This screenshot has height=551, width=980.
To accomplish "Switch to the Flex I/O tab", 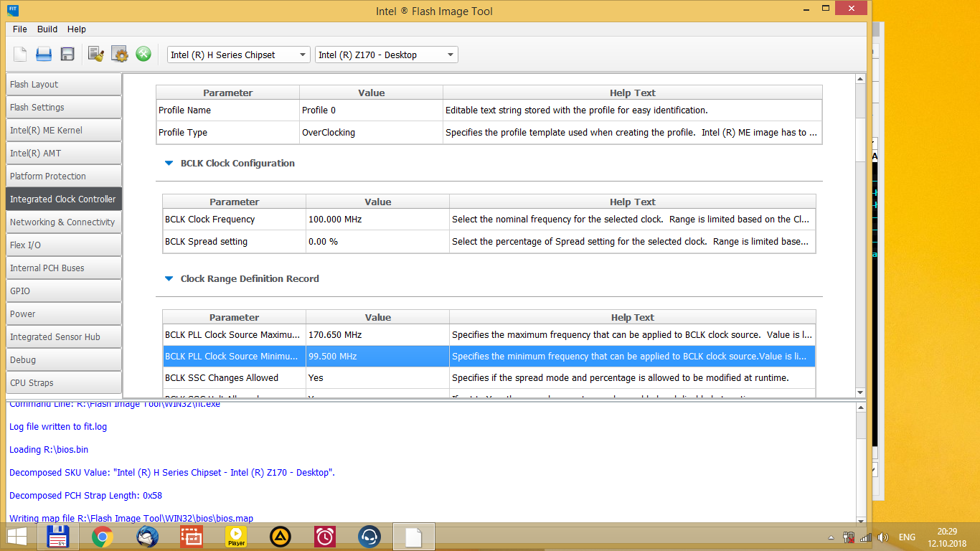I will tap(63, 245).
